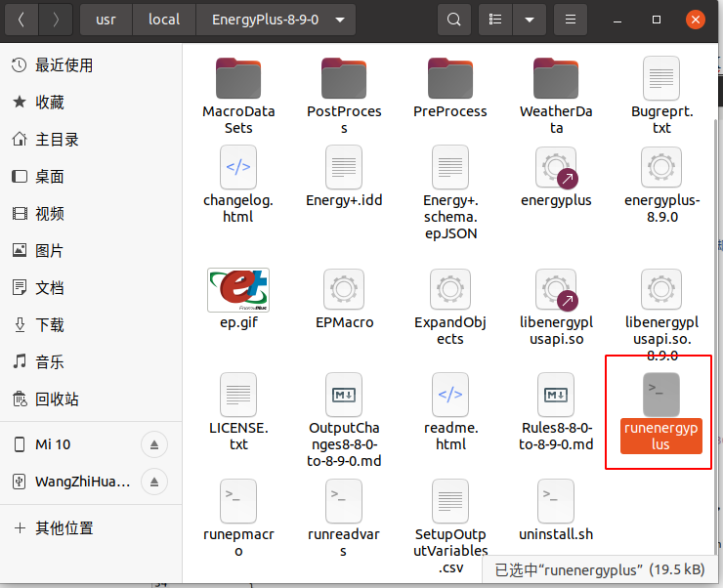Select the libenergyplusapi.so symlink
723x588 pixels.
[x=556, y=307]
